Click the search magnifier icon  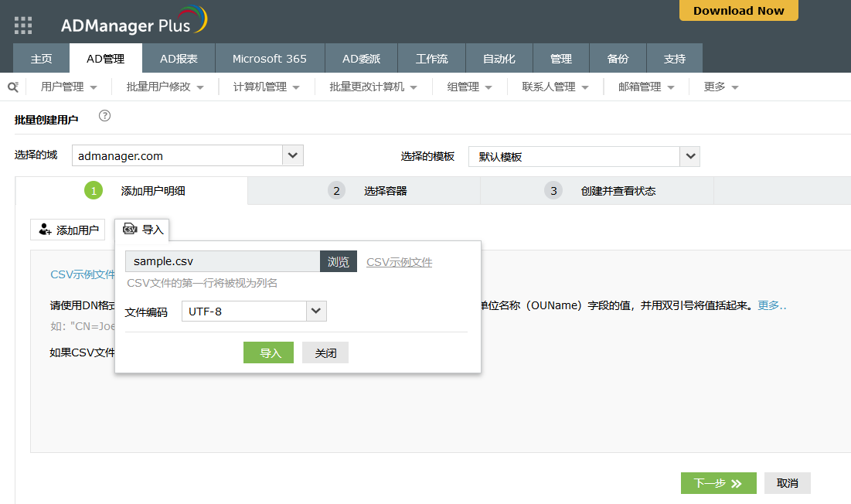click(12, 87)
